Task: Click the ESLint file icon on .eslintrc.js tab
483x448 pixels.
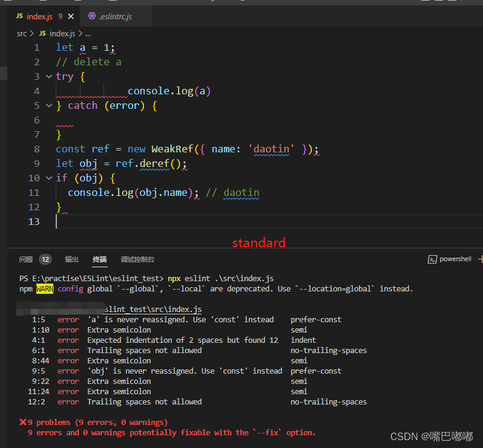Action: pos(92,16)
